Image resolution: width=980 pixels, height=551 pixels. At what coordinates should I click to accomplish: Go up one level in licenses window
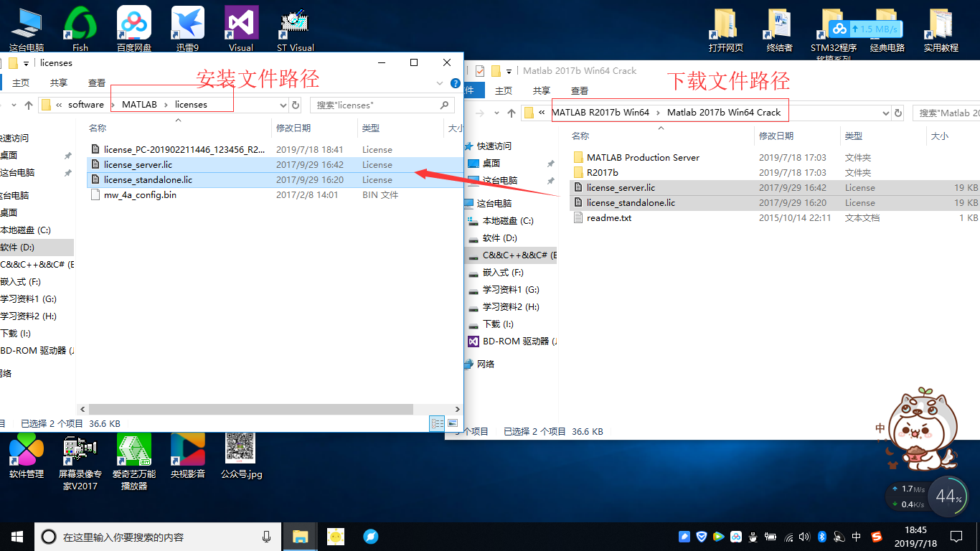tap(29, 105)
